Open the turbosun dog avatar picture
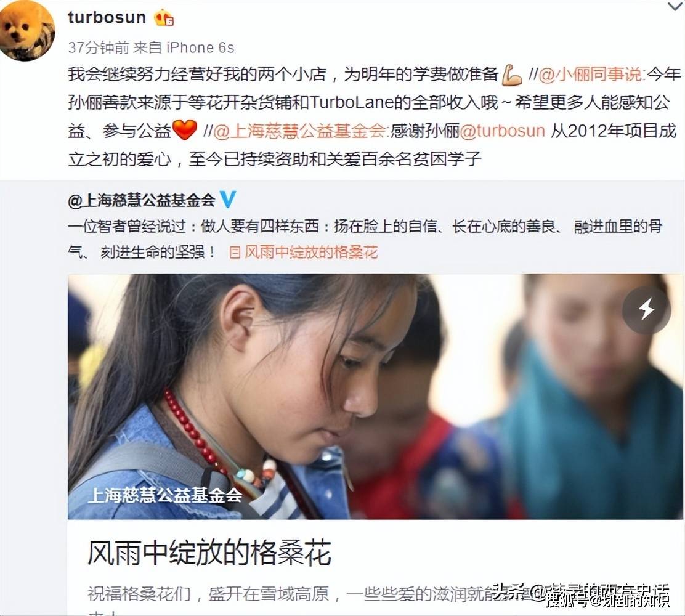 tap(27, 31)
